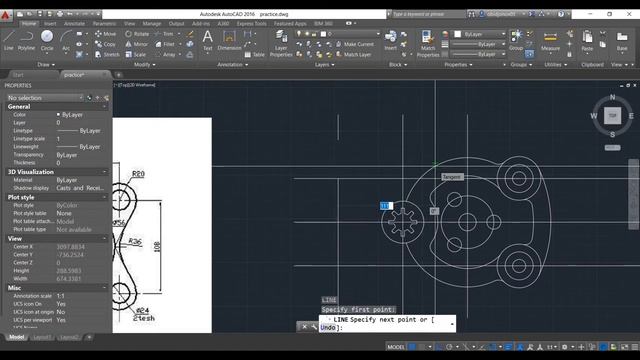Screen dimensions: 640x360
Task: Collapse the Misc section in Properties
Action: pos(104,288)
